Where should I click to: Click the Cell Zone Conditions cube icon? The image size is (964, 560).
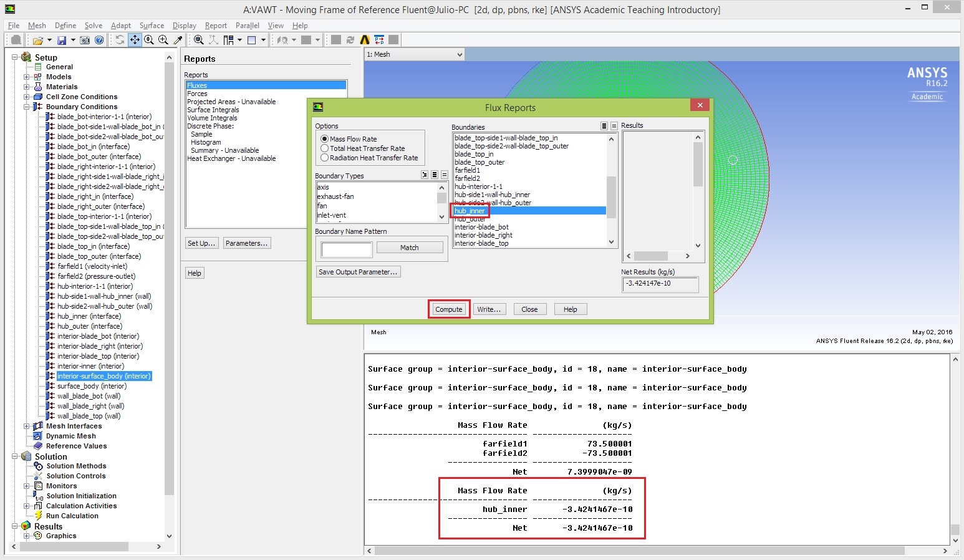coord(38,97)
